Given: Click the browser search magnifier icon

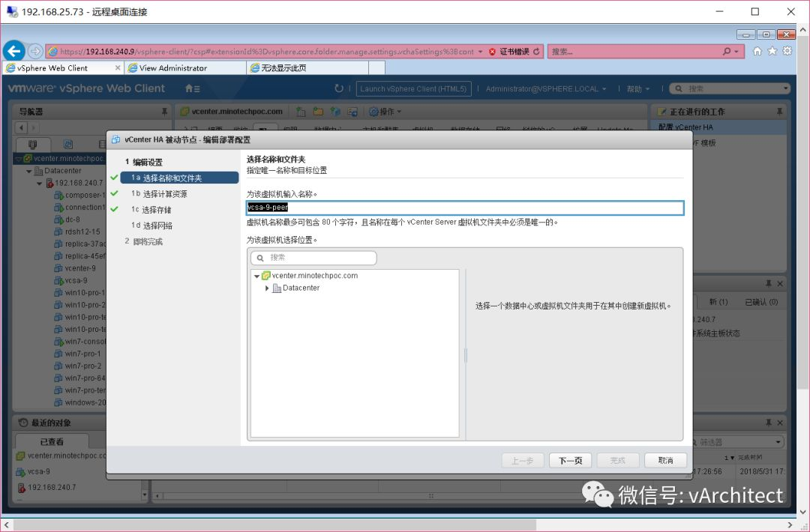Looking at the screenshot, I should [x=727, y=52].
